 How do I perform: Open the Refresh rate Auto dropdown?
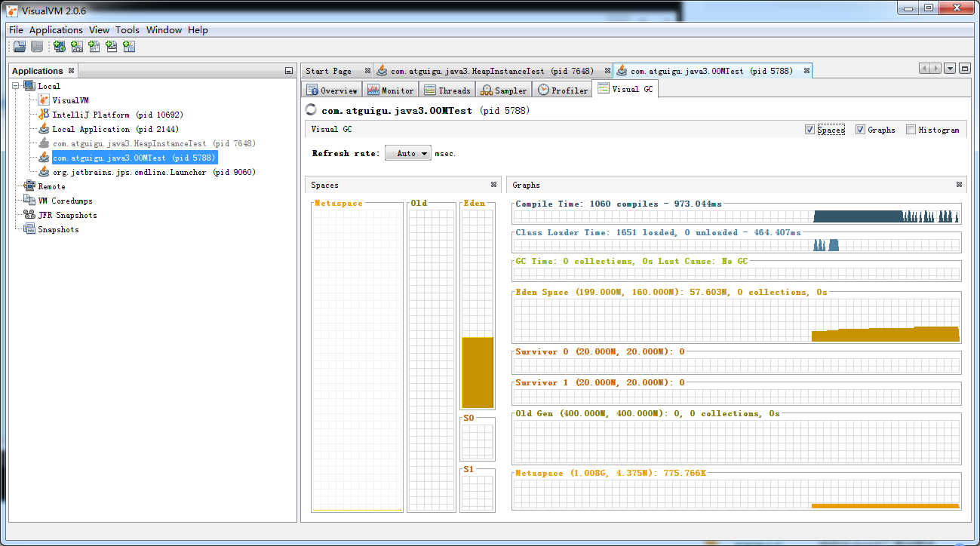click(x=408, y=153)
